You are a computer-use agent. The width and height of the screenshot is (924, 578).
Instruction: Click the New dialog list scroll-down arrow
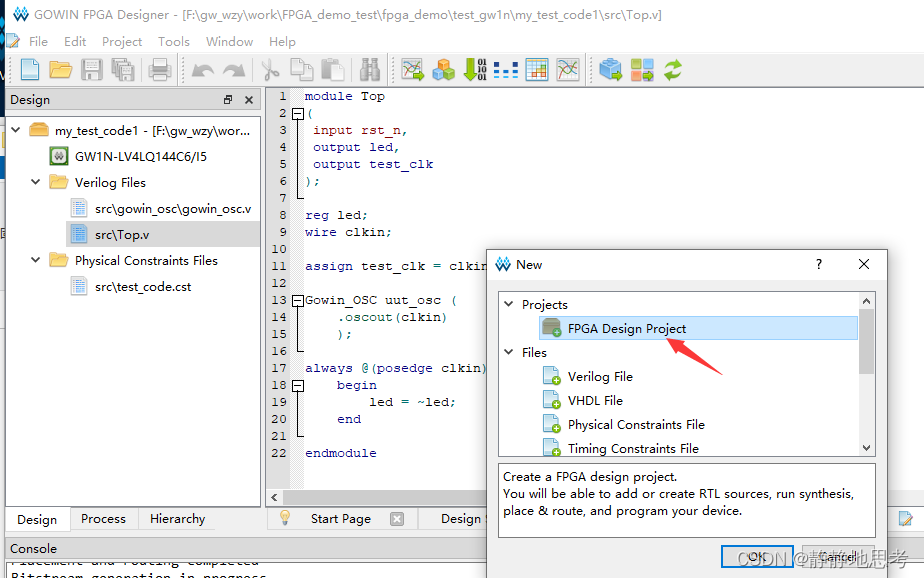pyautogui.click(x=866, y=448)
